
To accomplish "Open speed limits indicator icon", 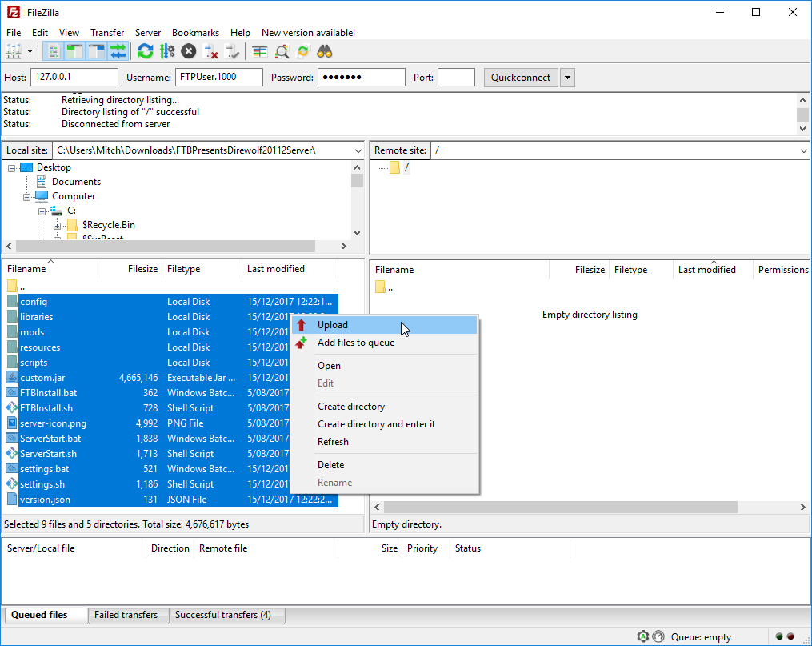I will [658, 636].
